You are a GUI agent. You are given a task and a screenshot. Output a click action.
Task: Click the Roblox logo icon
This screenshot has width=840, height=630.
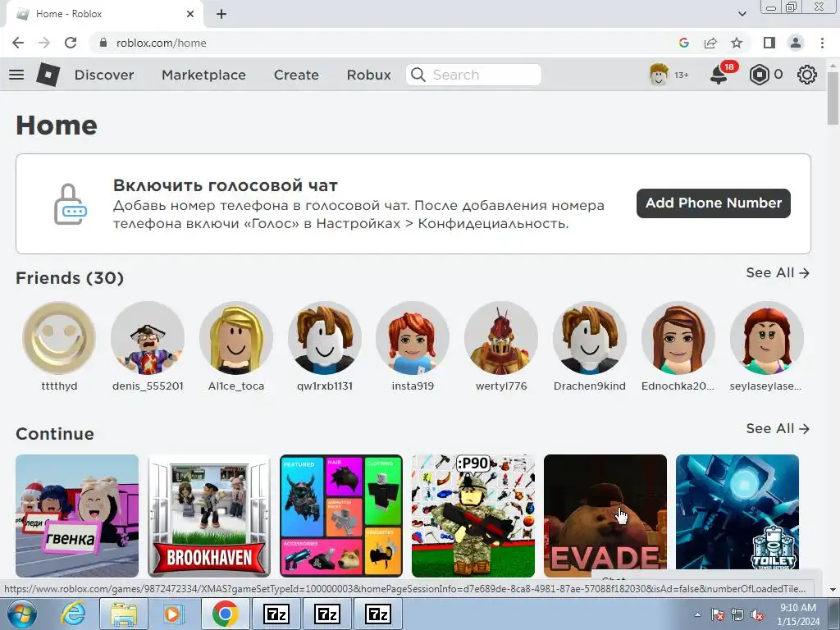point(48,75)
